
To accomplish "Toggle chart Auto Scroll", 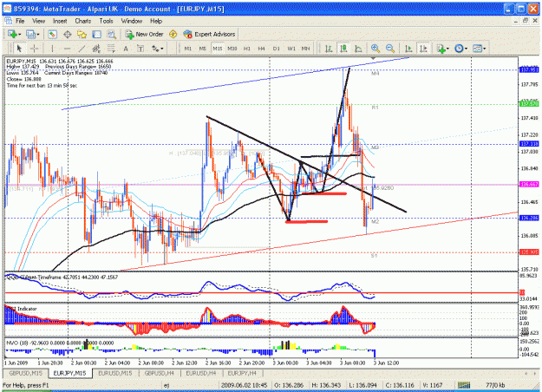I will [x=408, y=49].
